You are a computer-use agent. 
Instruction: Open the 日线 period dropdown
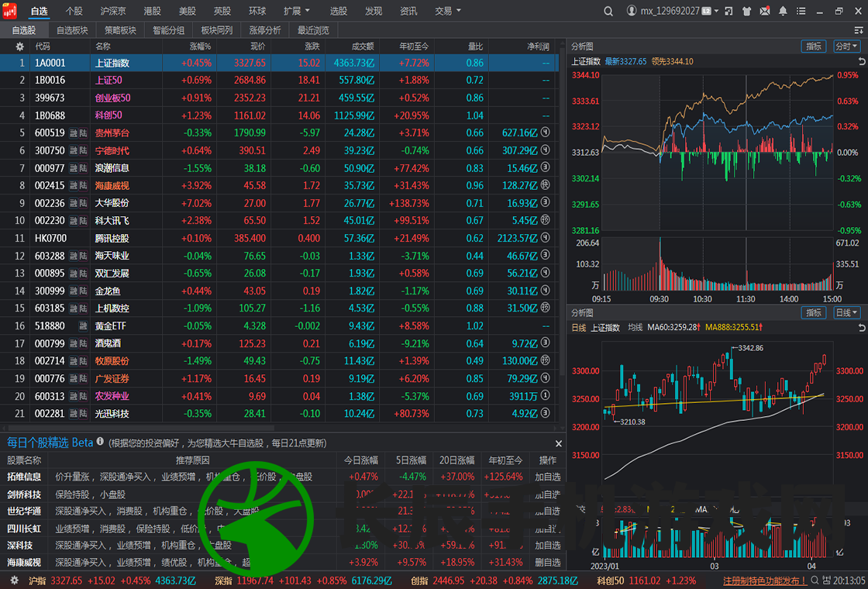coord(847,313)
